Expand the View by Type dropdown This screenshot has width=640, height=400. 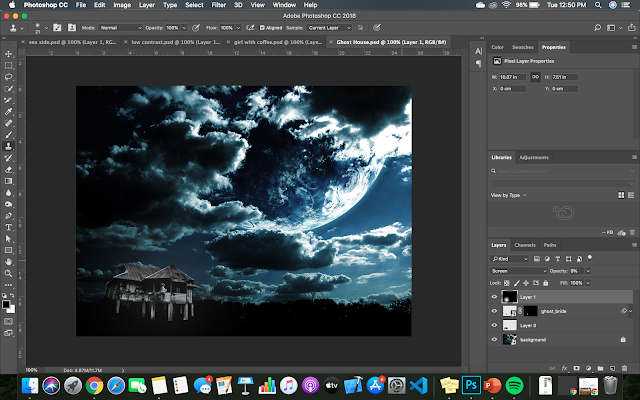509,195
